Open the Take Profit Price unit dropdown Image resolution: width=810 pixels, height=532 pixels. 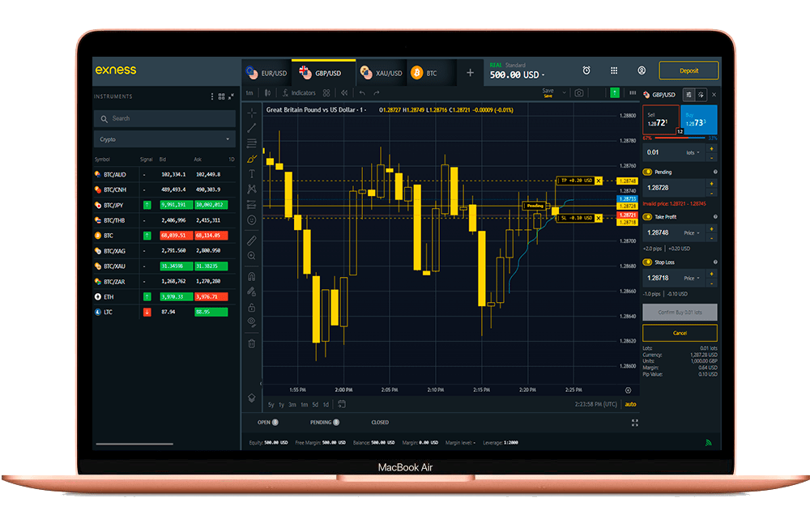692,233
